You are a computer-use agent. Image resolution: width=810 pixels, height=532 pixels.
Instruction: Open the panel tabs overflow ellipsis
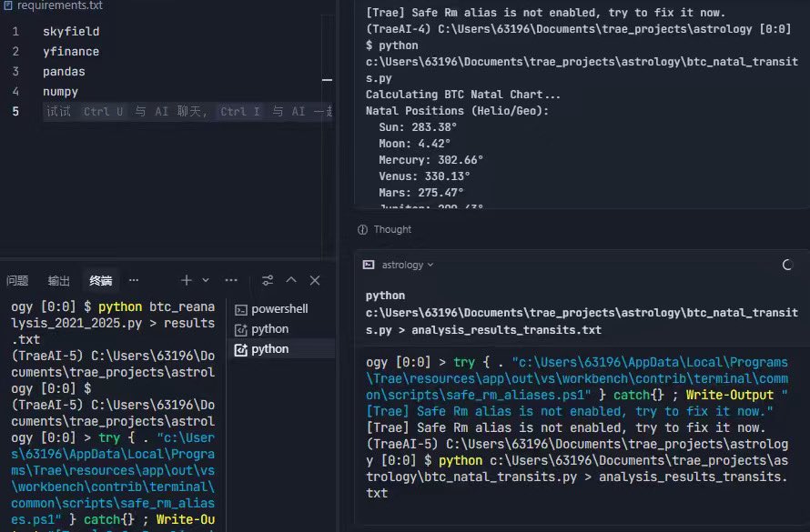(x=134, y=280)
